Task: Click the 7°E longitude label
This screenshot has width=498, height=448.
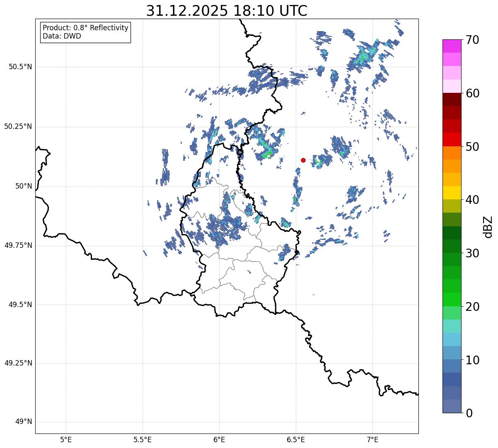Action: tap(373, 440)
